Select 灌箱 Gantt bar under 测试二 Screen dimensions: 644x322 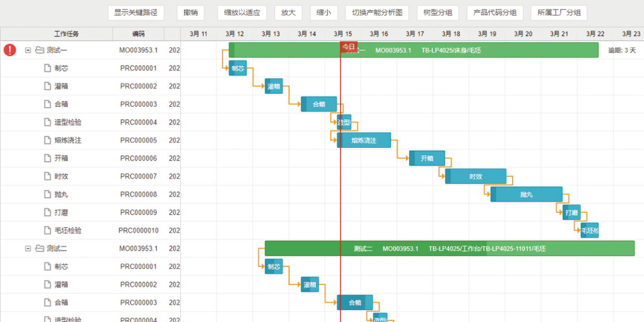(310, 285)
